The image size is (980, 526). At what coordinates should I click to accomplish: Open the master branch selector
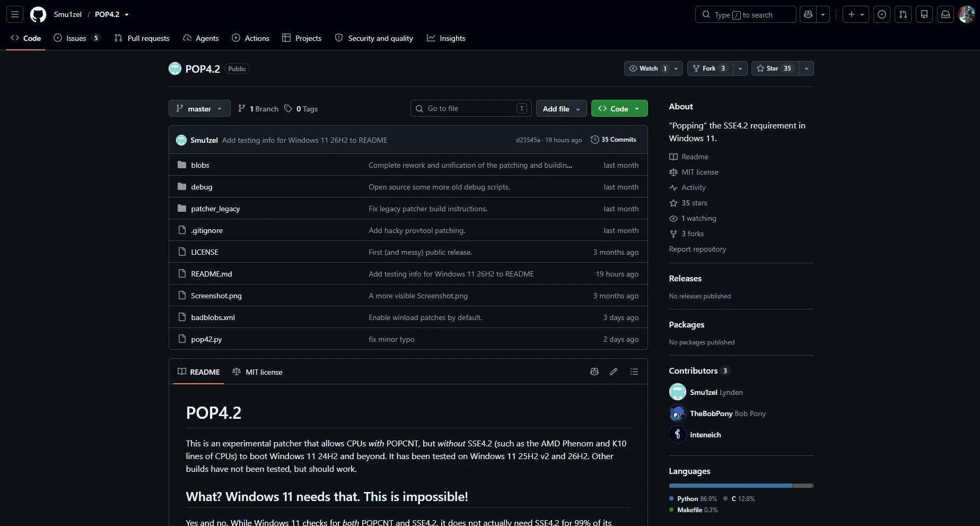199,108
